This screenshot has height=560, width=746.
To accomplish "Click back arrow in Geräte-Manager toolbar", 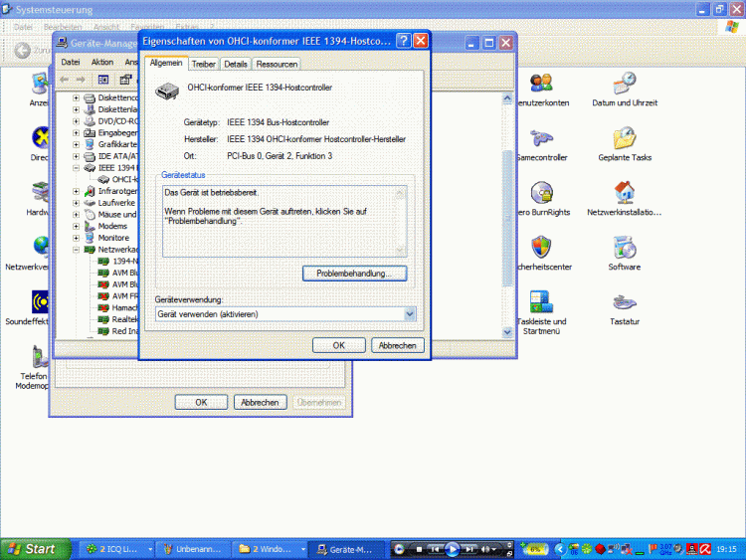I will 65,80.
